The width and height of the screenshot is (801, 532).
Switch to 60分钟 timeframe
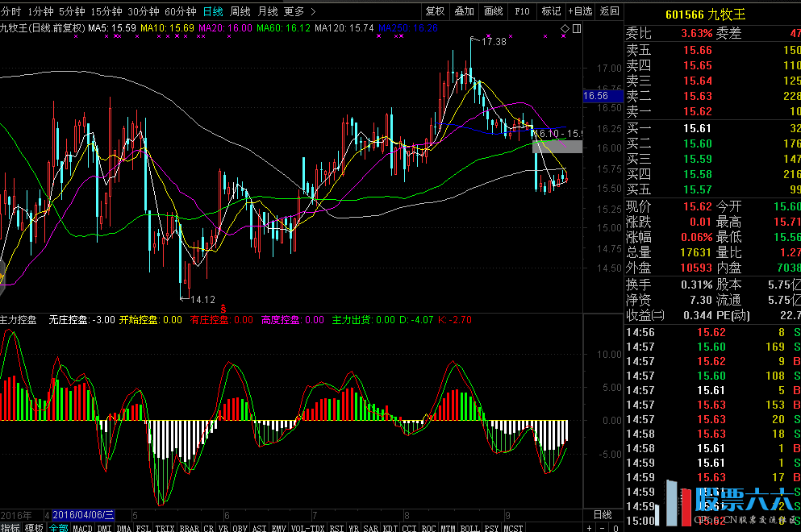pyautogui.click(x=180, y=11)
